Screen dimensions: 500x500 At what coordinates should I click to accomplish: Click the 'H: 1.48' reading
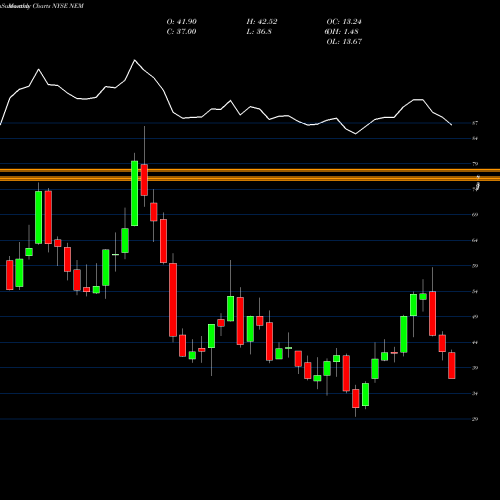(x=344, y=32)
